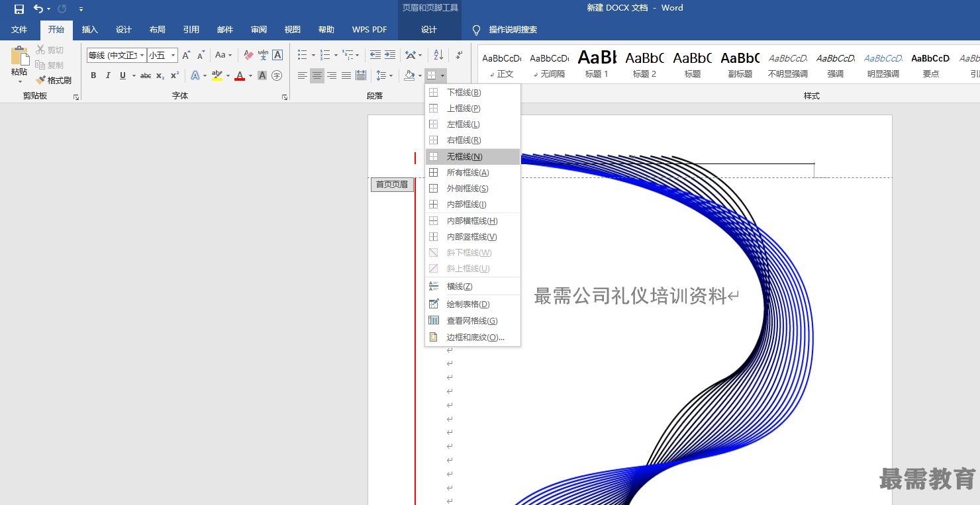Open the Shading color dropdown arrow
This screenshot has height=505, width=980.
420,75
